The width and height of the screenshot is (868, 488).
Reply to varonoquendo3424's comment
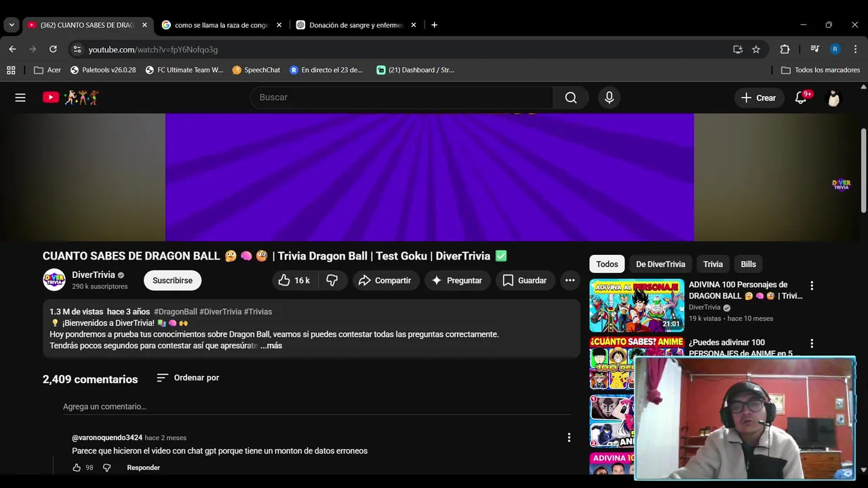tap(143, 468)
